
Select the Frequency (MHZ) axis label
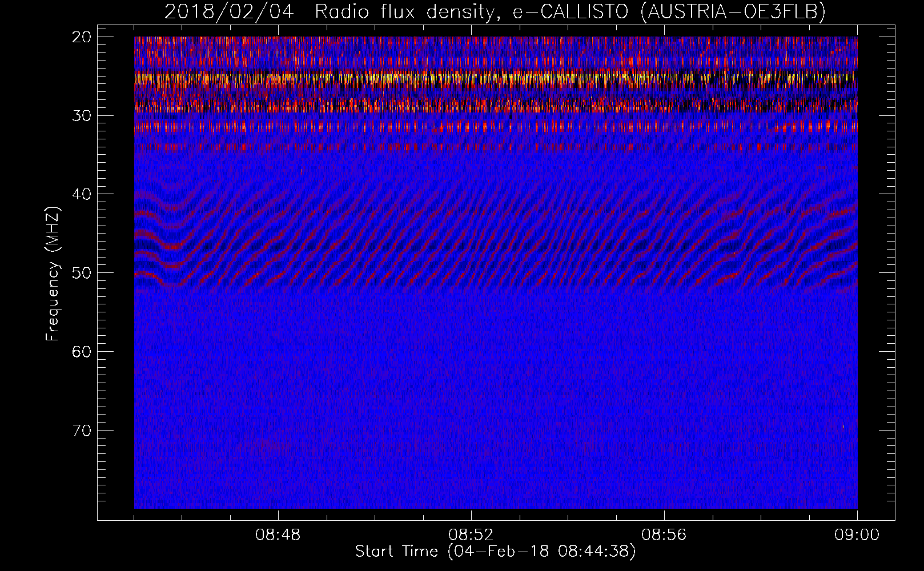(x=53, y=274)
